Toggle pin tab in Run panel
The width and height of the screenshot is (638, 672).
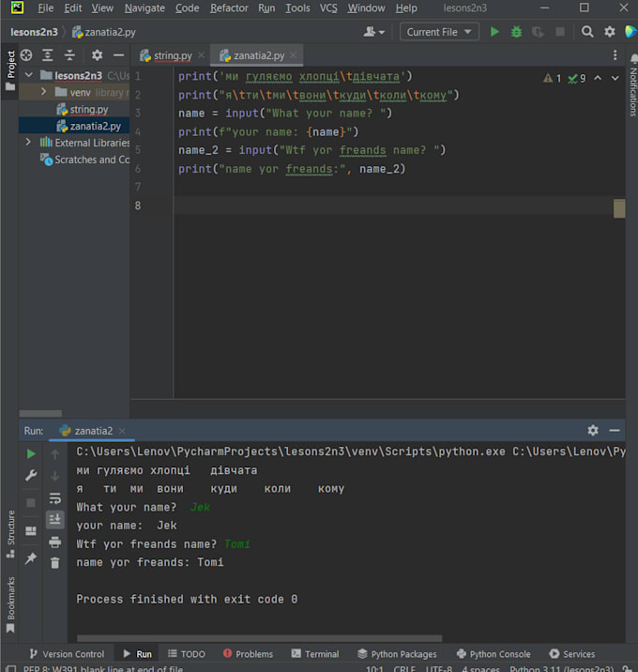[31, 558]
